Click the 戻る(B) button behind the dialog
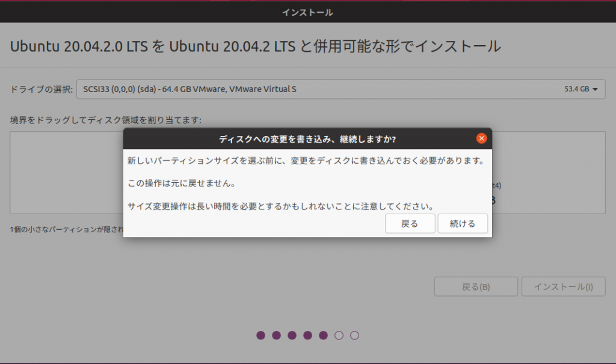Viewport: 616px width, 364px height. (x=476, y=287)
